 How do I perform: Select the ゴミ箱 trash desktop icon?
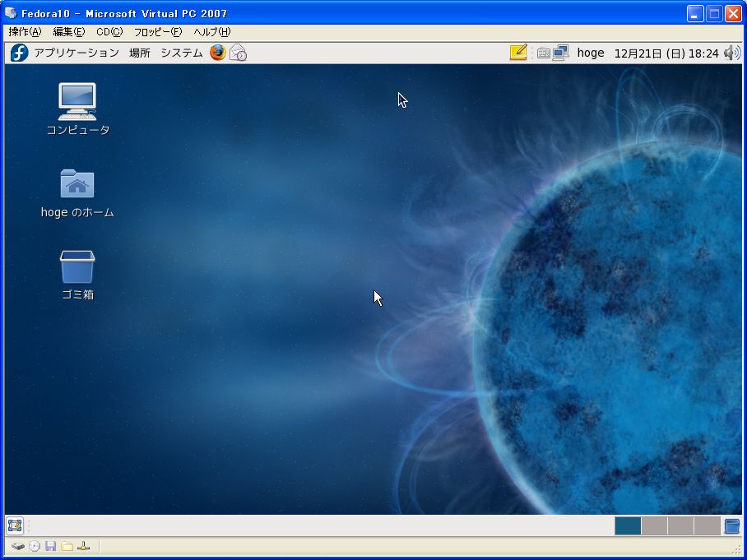(x=77, y=275)
